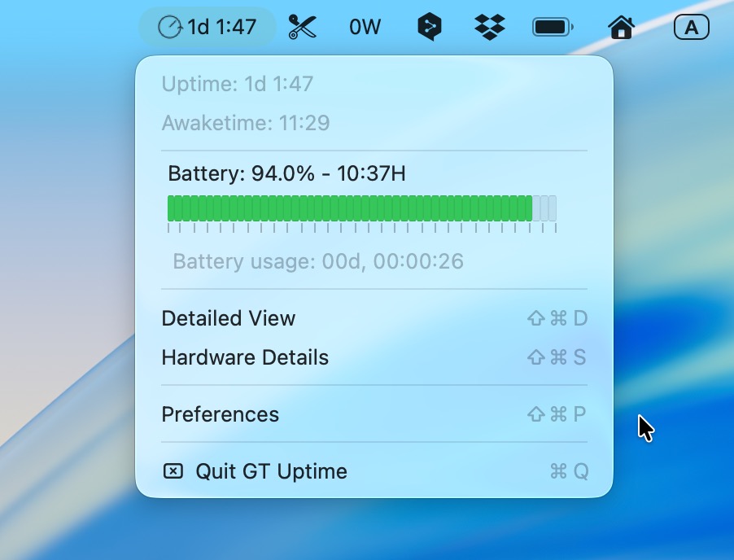Open the scissors clipboard menu bar icon

click(303, 27)
